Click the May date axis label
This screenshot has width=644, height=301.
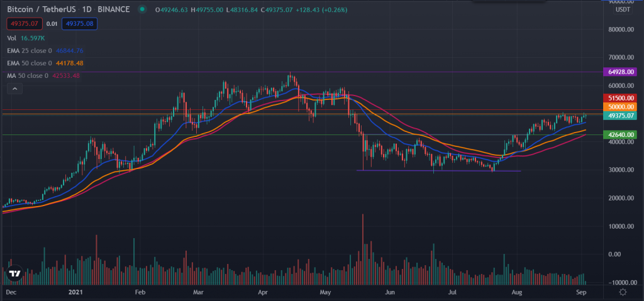point(325,292)
